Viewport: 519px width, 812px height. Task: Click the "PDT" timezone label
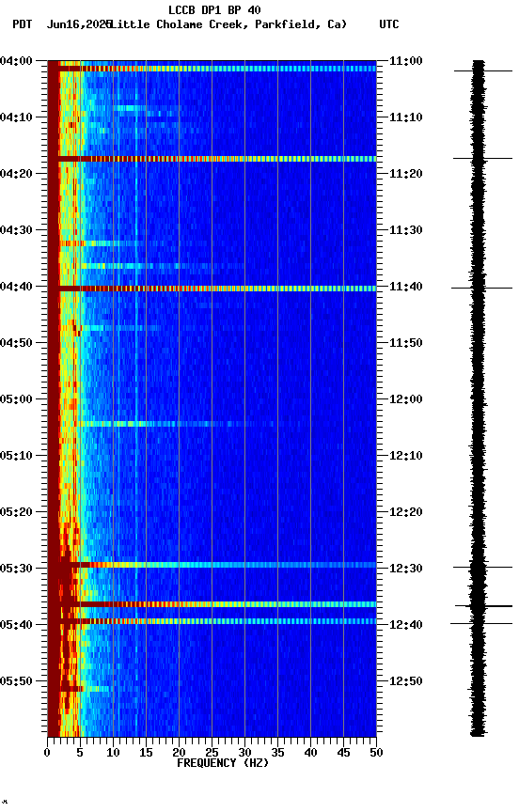point(23,24)
